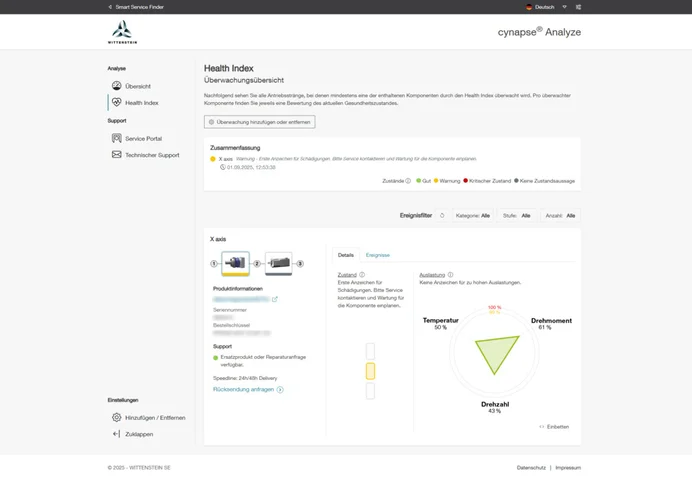Show Zustände info tooltip icon

(408, 181)
